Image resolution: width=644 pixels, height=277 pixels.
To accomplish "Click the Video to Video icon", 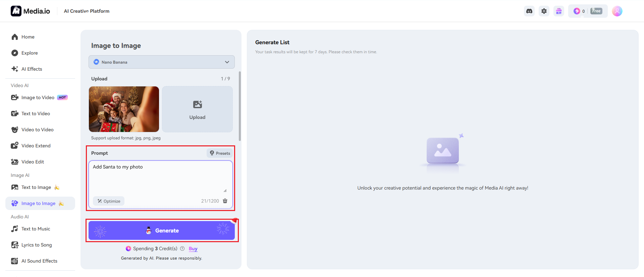I will [x=15, y=130].
